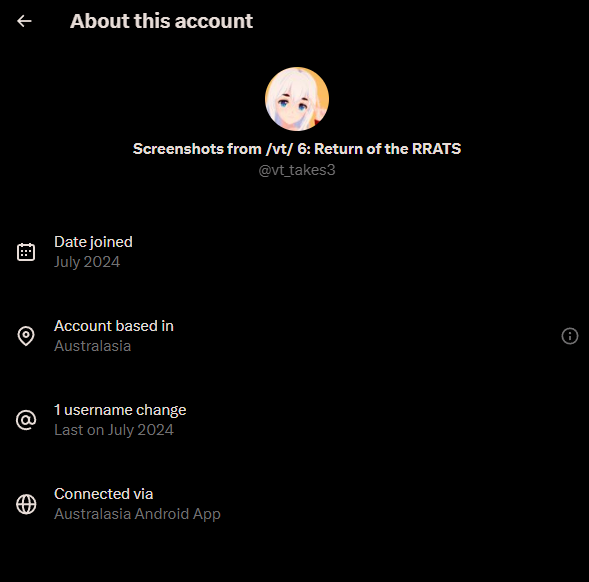Click the '1 username change' label

120,410
